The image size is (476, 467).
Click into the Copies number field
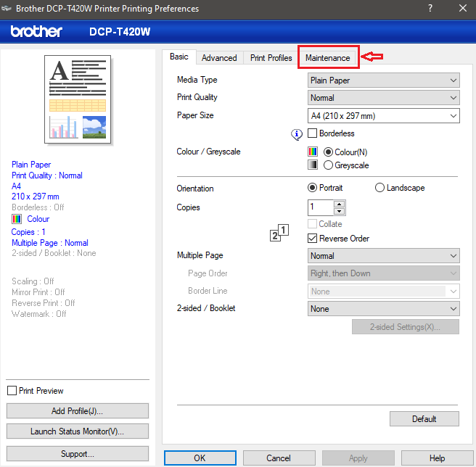pos(321,207)
